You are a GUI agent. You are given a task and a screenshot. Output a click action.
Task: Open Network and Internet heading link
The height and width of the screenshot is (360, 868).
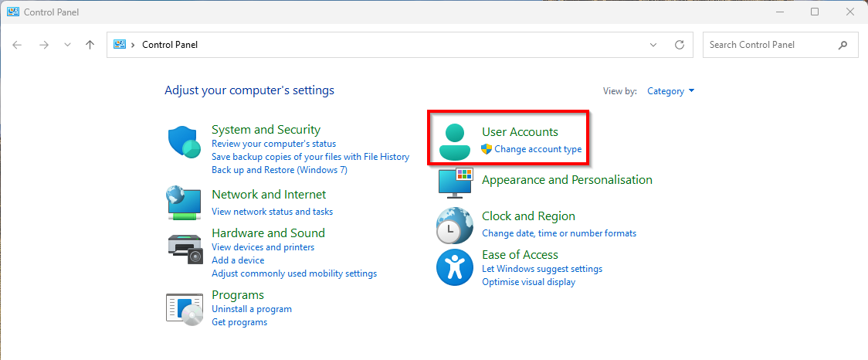coord(269,195)
